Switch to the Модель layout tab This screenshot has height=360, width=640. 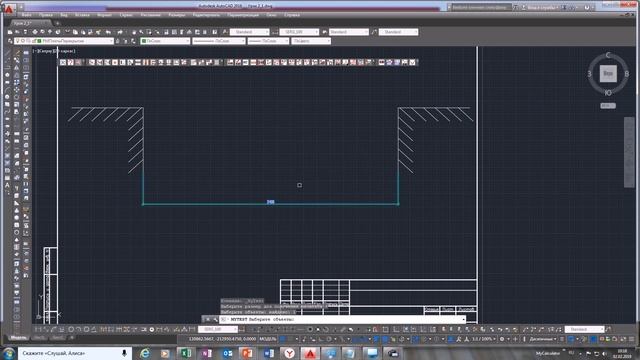(18, 338)
